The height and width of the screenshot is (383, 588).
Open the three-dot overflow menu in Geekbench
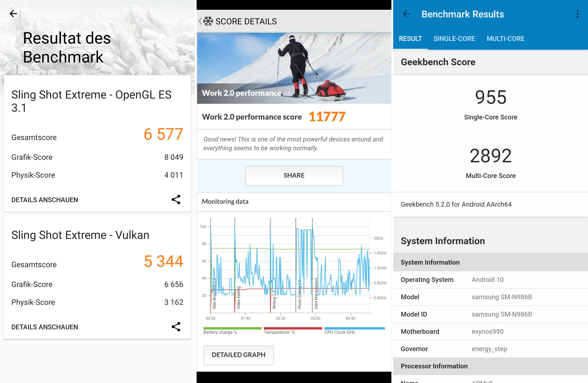pos(577,14)
